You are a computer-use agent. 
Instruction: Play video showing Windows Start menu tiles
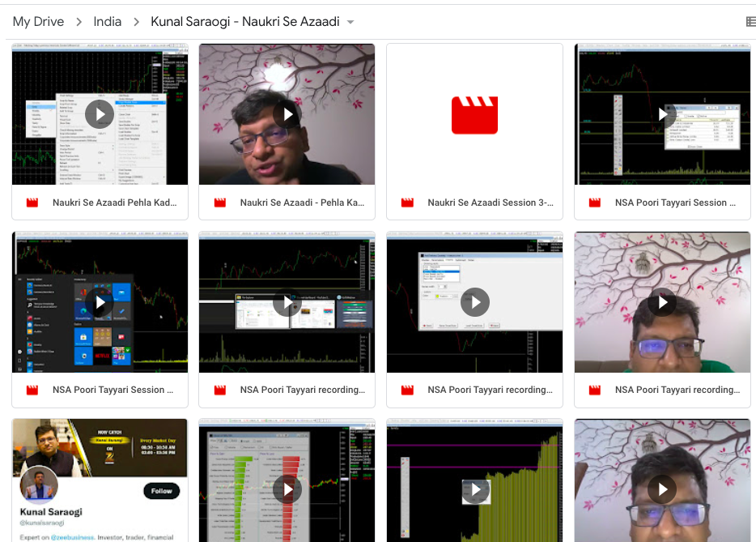point(100,302)
